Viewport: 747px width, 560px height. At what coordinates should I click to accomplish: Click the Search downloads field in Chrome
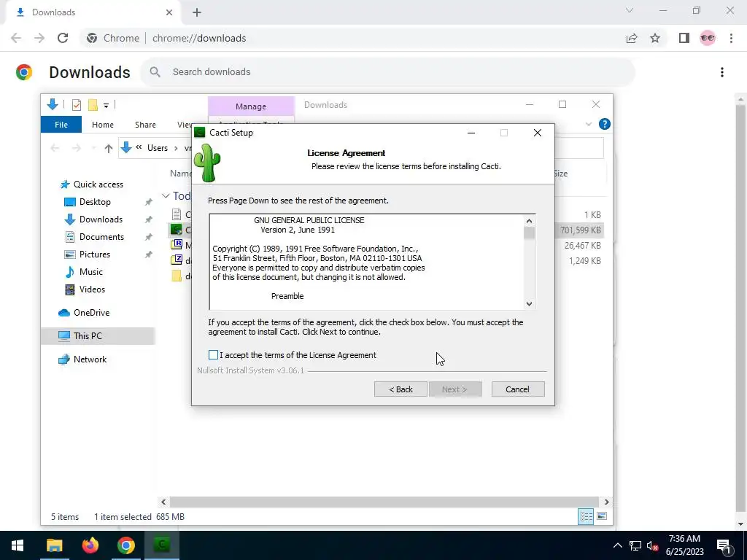(x=387, y=72)
